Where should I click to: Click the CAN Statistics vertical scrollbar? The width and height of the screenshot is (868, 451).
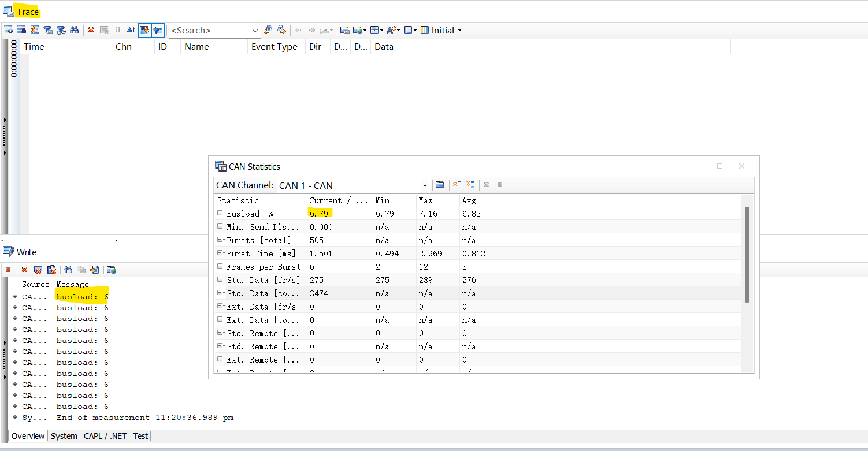[x=747, y=254]
